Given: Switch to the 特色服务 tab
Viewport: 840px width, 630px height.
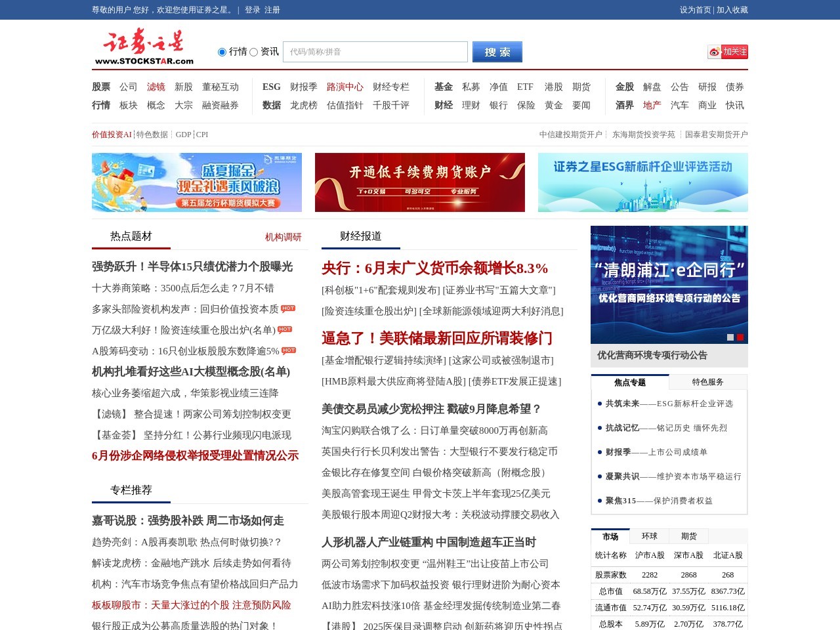Looking at the screenshot, I should pos(709,381).
